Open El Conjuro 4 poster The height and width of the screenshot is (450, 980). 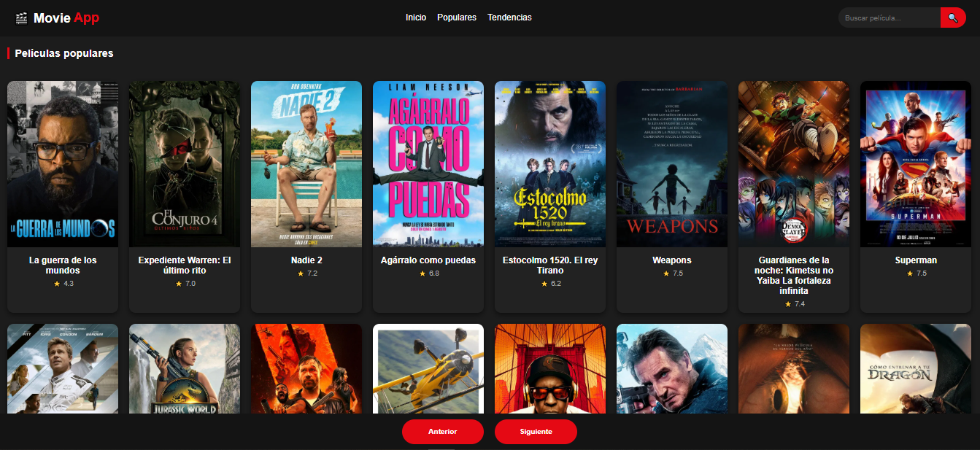pos(185,164)
